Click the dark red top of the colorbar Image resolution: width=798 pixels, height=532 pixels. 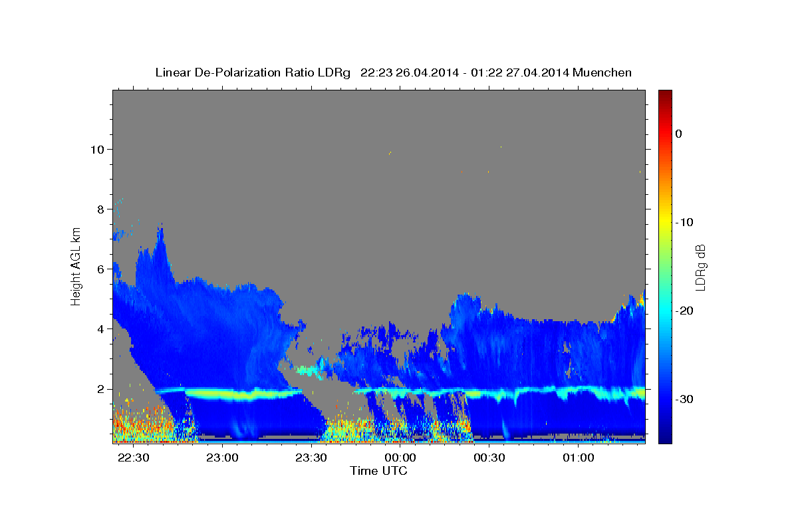pyautogui.click(x=665, y=94)
